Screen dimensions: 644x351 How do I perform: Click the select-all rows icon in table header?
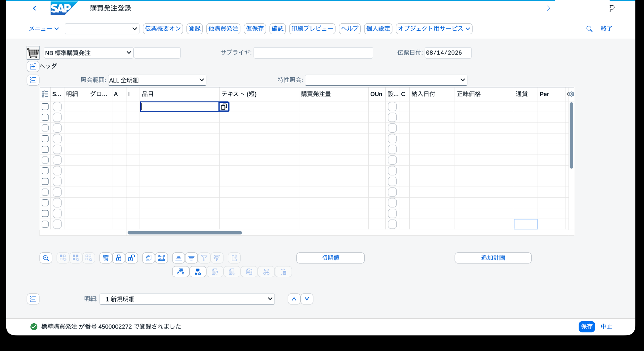click(45, 94)
